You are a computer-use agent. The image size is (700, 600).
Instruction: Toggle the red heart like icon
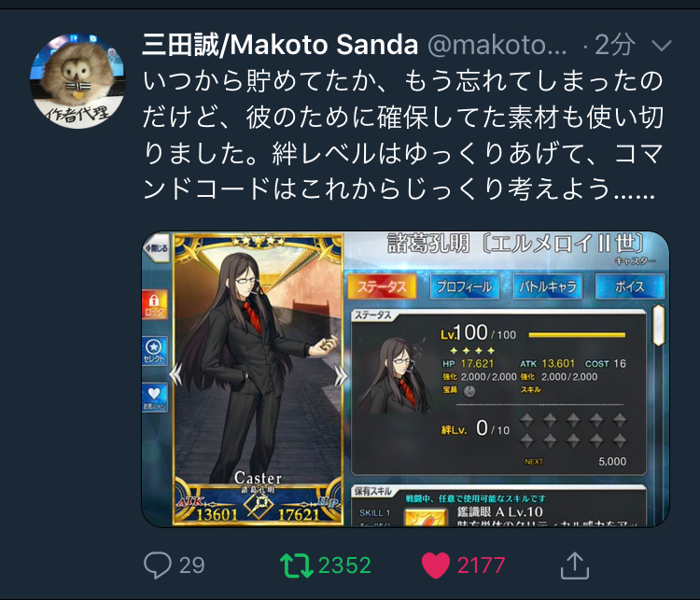(x=436, y=565)
